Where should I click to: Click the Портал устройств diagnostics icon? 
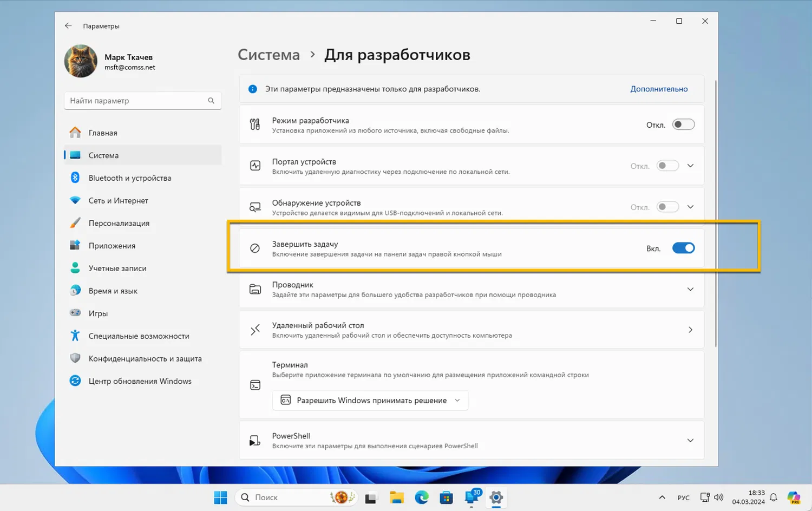(x=255, y=166)
